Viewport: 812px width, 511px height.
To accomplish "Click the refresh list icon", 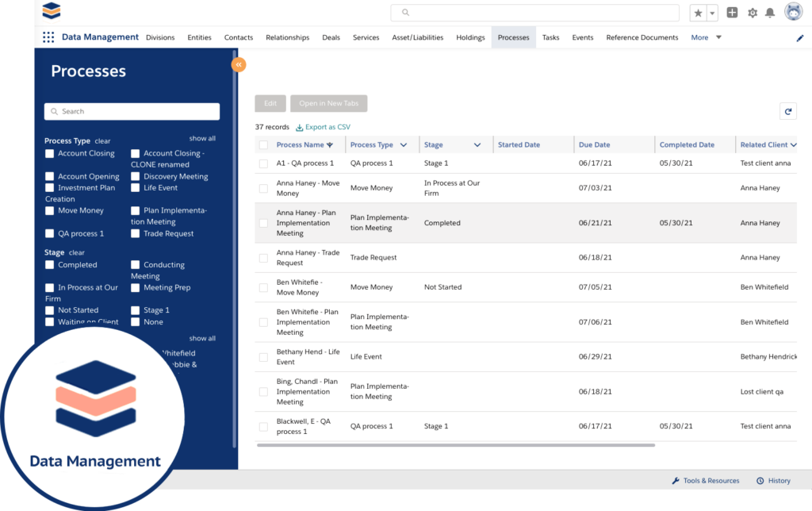I will pos(787,111).
